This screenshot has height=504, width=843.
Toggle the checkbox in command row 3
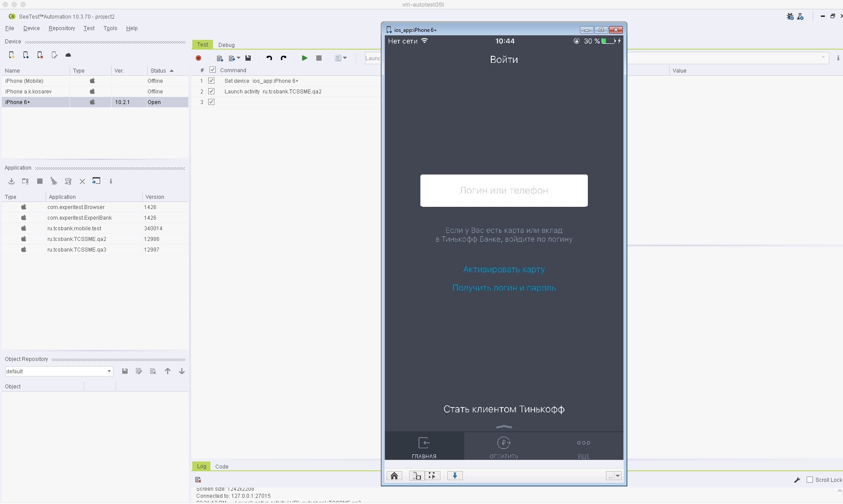[211, 102]
